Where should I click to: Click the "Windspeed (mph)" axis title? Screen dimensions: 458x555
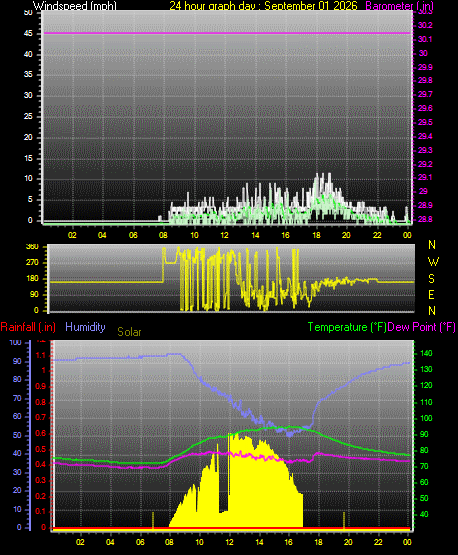click(75, 6)
